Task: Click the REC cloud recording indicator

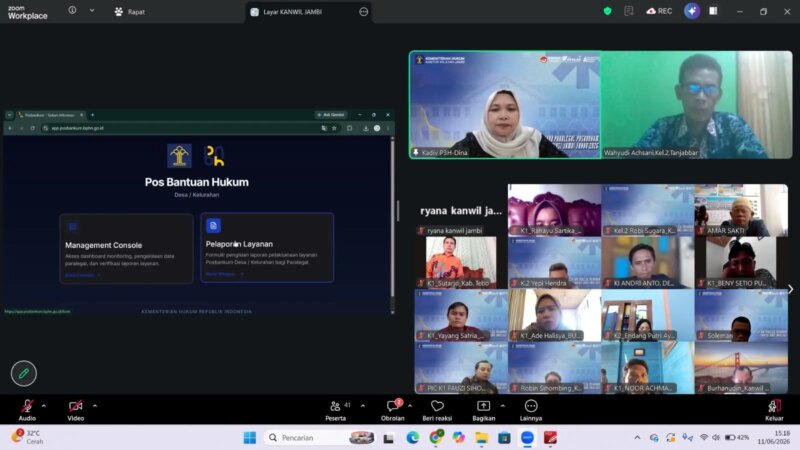Action: click(659, 11)
